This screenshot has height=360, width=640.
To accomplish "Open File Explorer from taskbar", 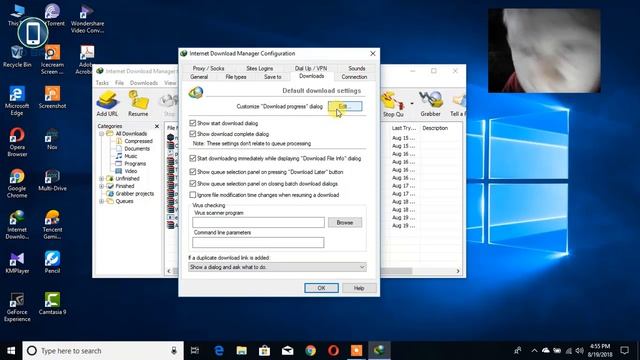I will click(242, 351).
